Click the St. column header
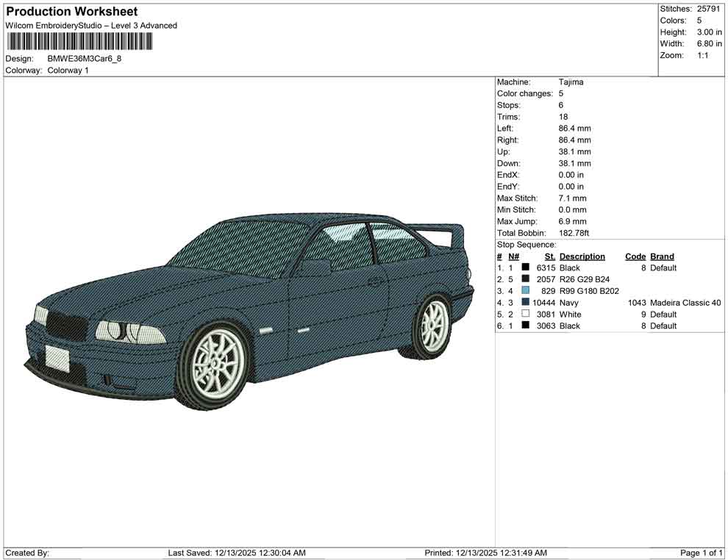 click(549, 256)
